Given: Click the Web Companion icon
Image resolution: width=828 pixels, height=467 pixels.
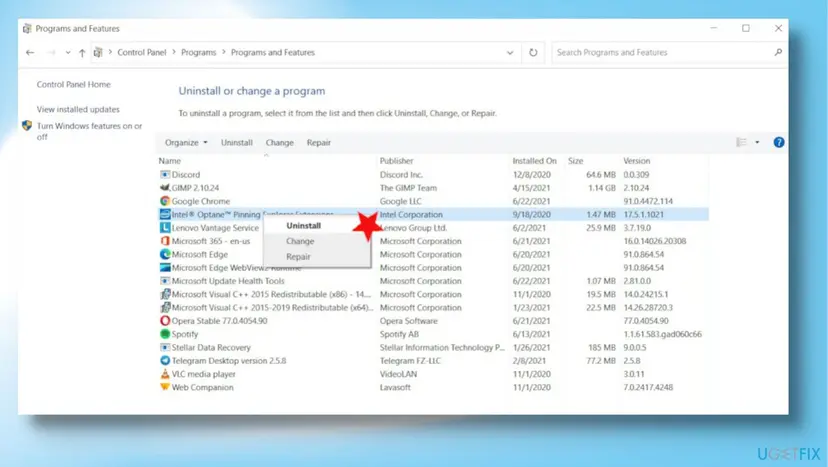Looking at the screenshot, I should click(x=165, y=387).
